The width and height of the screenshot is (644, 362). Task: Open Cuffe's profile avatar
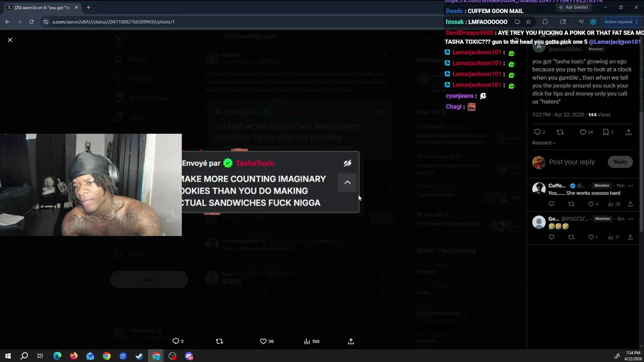tap(539, 189)
